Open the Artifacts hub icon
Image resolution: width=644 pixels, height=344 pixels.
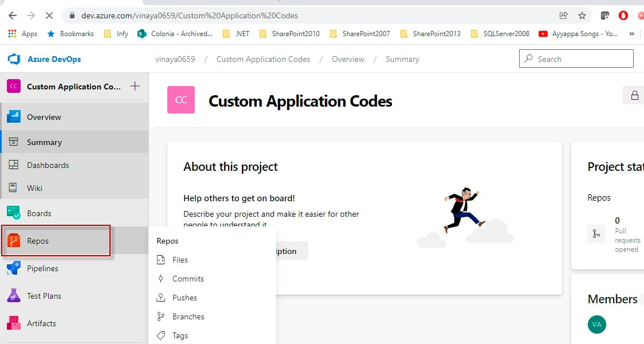[14, 323]
